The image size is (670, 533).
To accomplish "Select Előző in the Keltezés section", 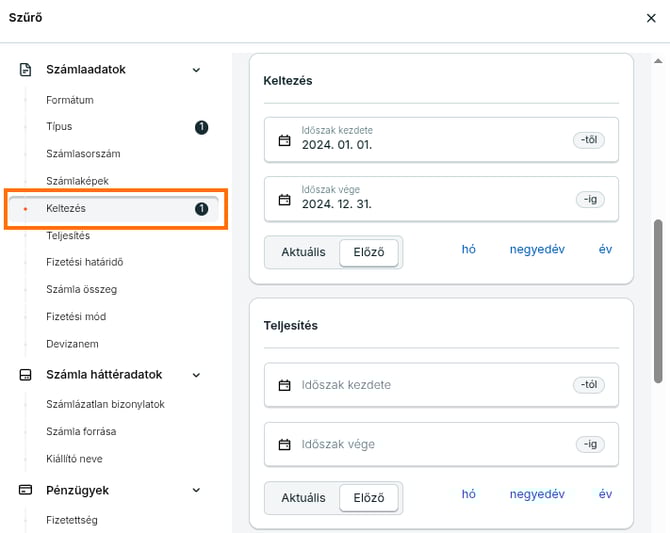I will (x=368, y=252).
